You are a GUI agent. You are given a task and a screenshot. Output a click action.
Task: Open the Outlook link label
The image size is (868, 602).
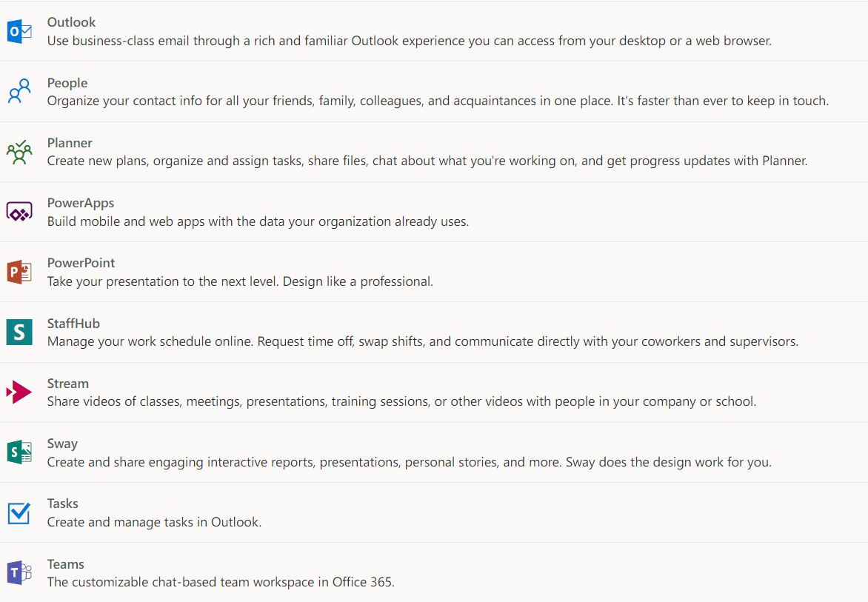pyautogui.click(x=71, y=22)
